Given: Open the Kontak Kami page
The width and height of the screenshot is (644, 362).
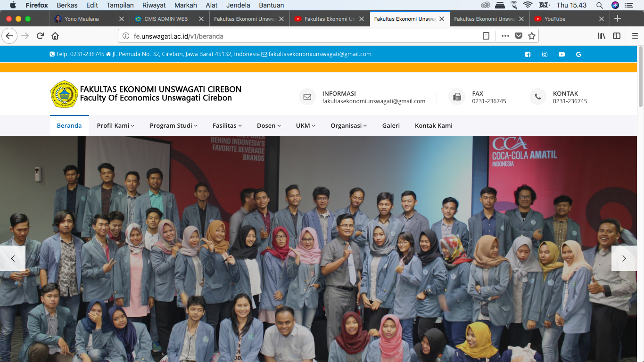Looking at the screenshot, I should tap(434, 125).
